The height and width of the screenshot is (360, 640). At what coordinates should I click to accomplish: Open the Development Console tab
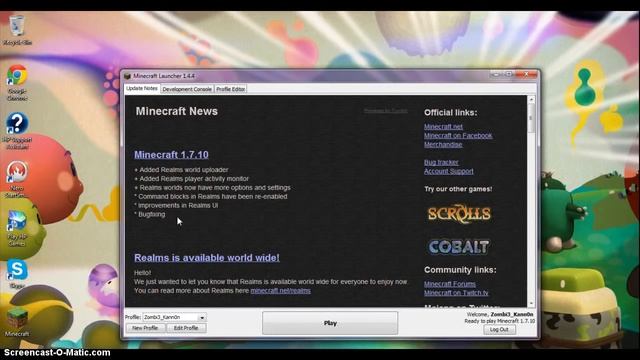click(187, 89)
